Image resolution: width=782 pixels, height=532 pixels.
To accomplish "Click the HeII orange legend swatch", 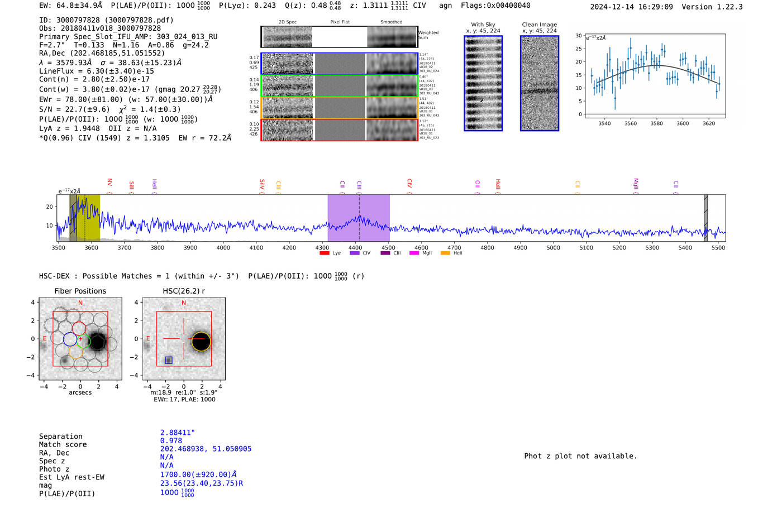I will coord(445,253).
